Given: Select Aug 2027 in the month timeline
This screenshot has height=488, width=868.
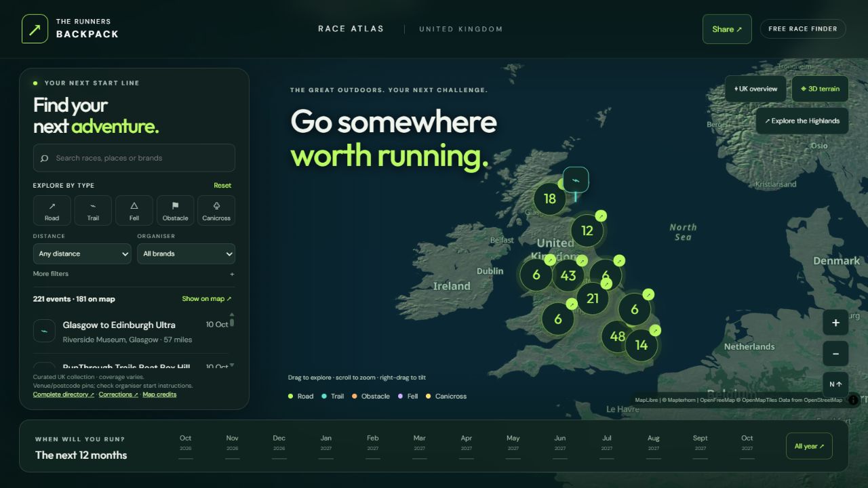Looking at the screenshot, I should [x=654, y=445].
